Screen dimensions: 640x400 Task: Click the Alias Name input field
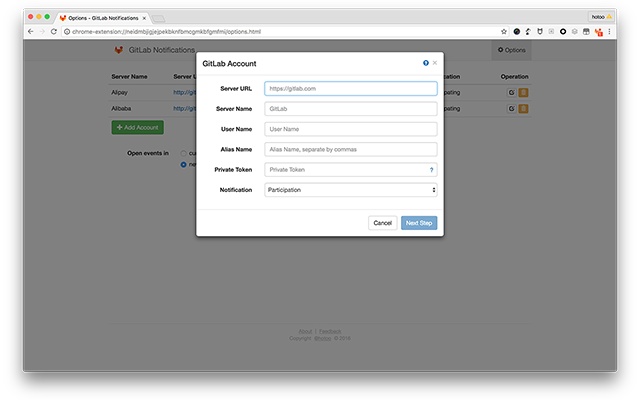tap(351, 149)
